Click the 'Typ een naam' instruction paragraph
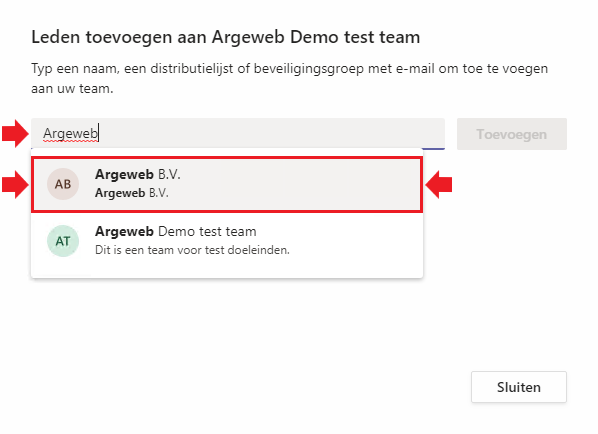Viewport: 598px width, 434px height. pos(289,78)
